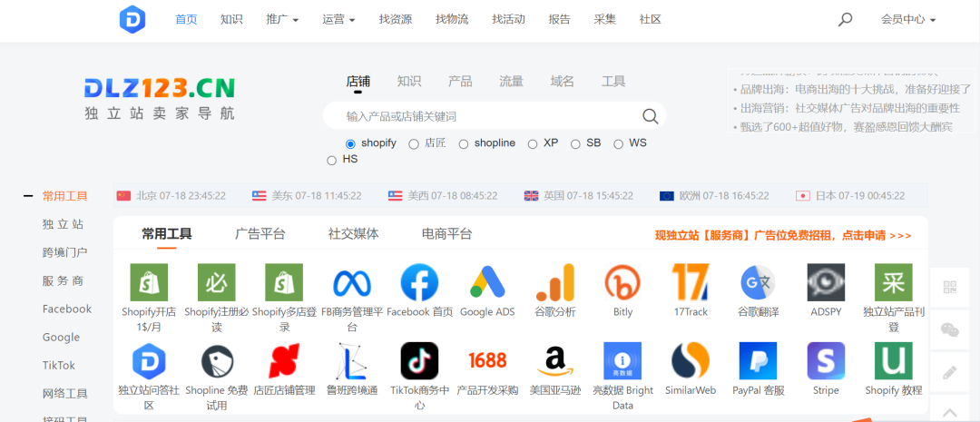The width and height of the screenshot is (980, 422).
Task: Select the 知识 search category tab
Action: coord(409,82)
